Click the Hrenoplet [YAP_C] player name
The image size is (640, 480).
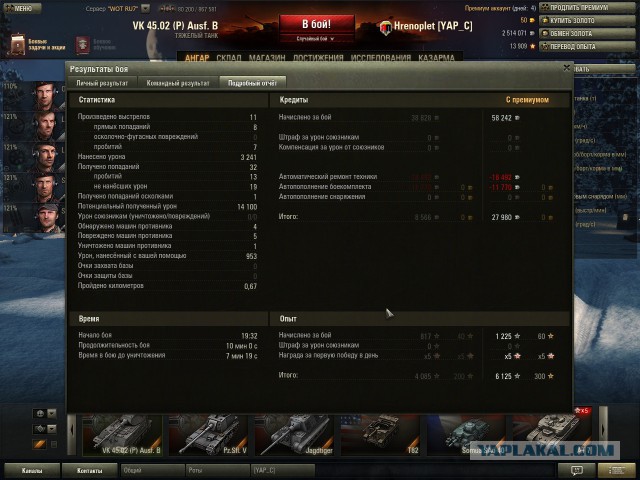pyautogui.click(x=433, y=26)
